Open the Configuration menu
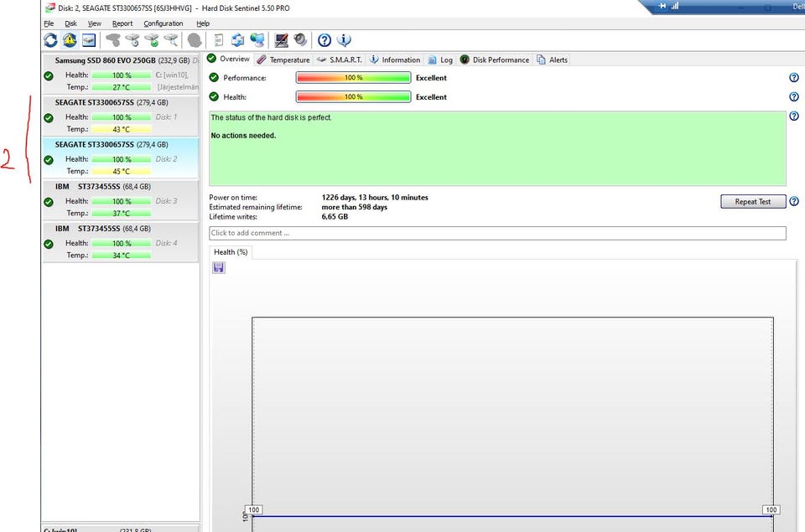This screenshot has width=805, height=532. (163, 23)
